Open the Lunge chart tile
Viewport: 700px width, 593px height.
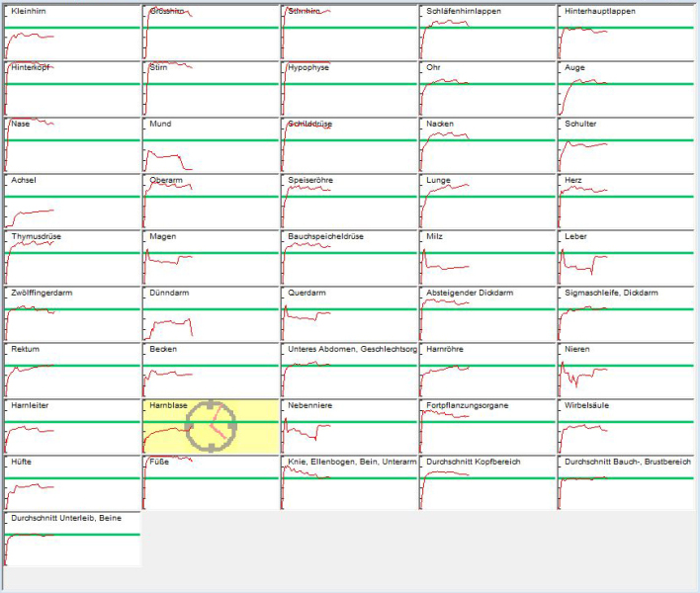click(x=486, y=202)
